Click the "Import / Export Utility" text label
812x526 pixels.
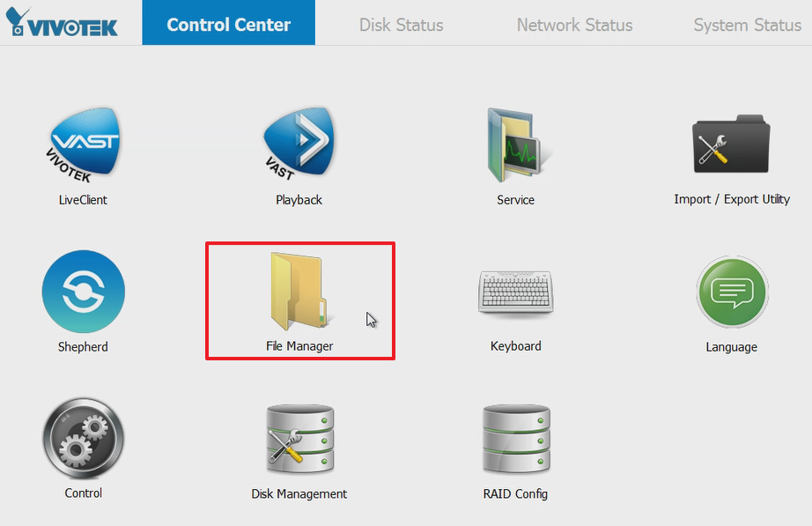pos(732,199)
